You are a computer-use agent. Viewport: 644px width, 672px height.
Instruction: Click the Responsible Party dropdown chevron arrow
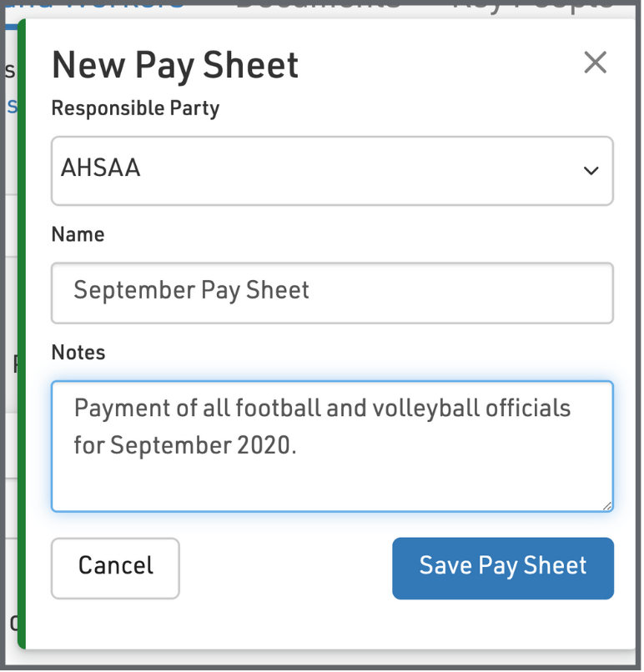(591, 170)
